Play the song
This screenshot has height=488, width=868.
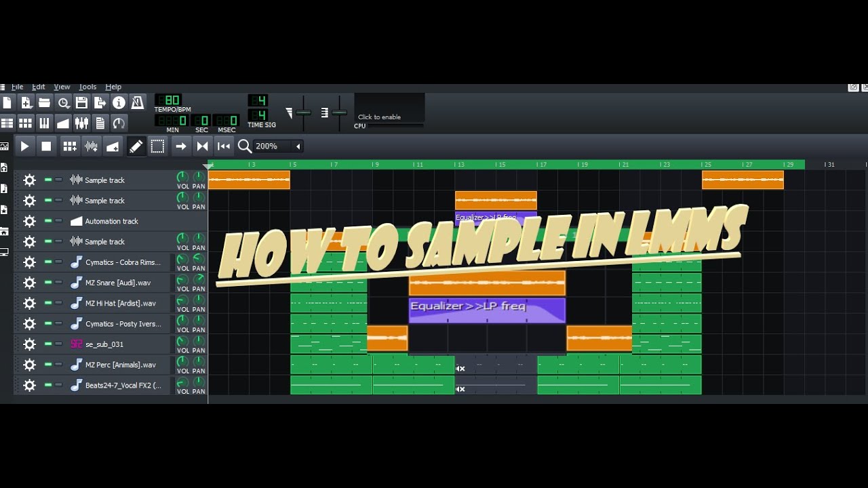(x=25, y=146)
